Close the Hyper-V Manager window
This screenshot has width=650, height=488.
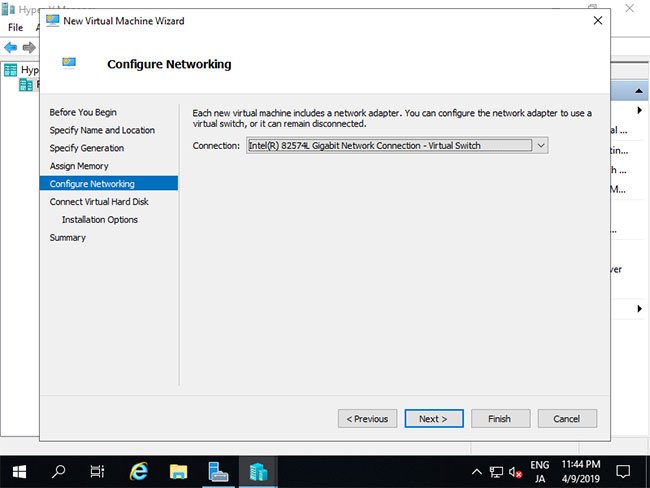point(630,8)
